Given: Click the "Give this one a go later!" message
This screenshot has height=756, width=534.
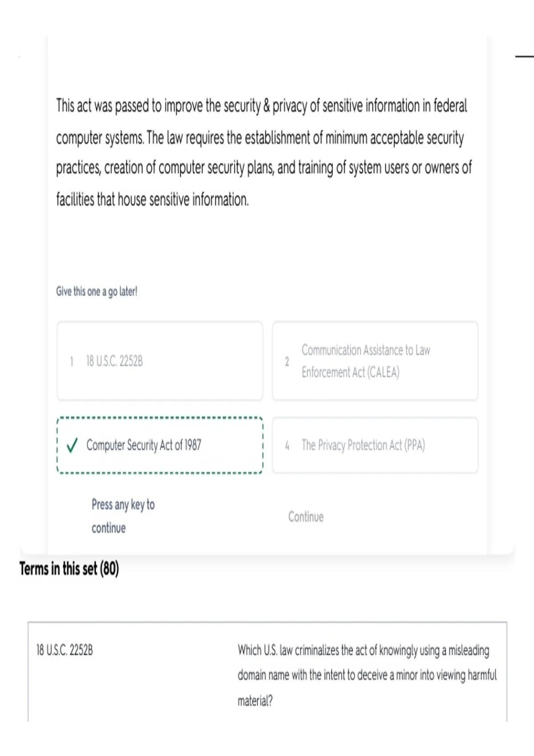Looking at the screenshot, I should 97,291.
